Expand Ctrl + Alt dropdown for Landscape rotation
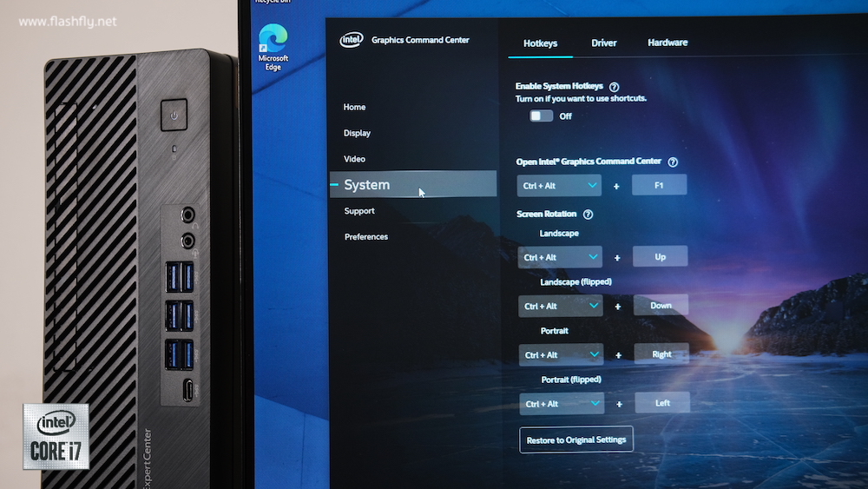Screen dimensions: 868x489 (x=560, y=257)
